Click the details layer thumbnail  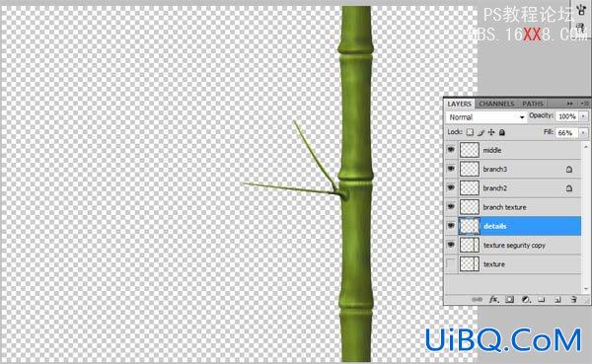click(470, 226)
